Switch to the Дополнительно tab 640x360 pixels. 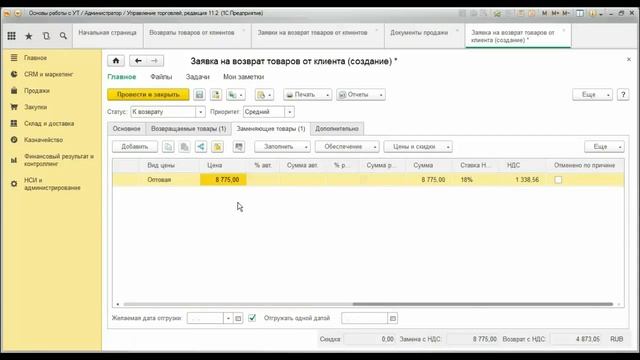click(337, 129)
